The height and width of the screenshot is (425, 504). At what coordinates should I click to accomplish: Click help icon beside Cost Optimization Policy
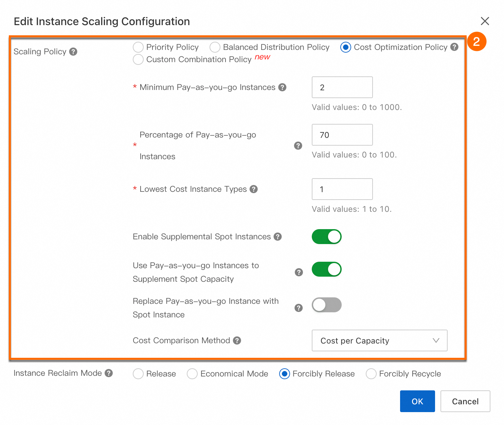[x=454, y=47]
